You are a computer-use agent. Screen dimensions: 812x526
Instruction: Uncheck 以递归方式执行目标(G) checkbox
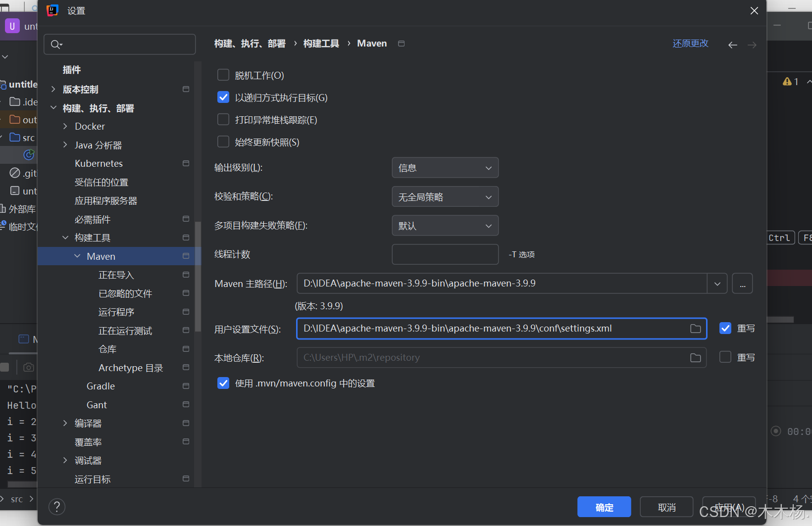(x=223, y=97)
